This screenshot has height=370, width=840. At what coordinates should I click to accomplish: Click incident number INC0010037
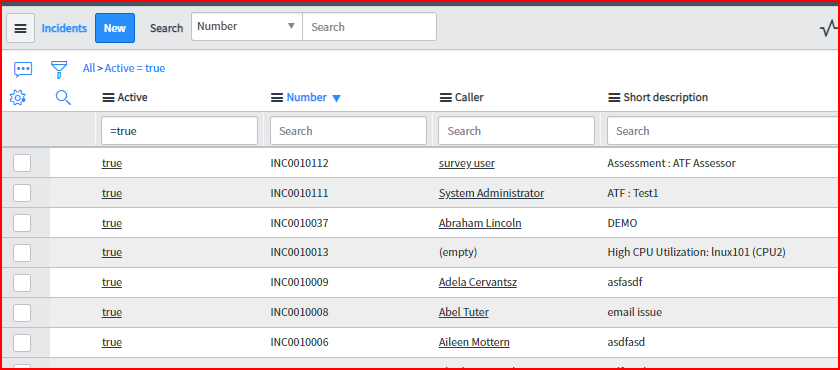[299, 223]
